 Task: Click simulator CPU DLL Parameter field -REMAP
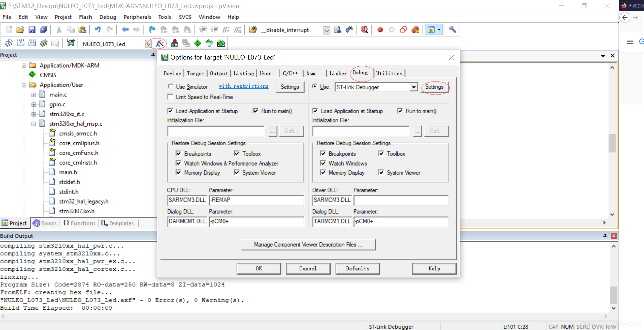point(256,200)
